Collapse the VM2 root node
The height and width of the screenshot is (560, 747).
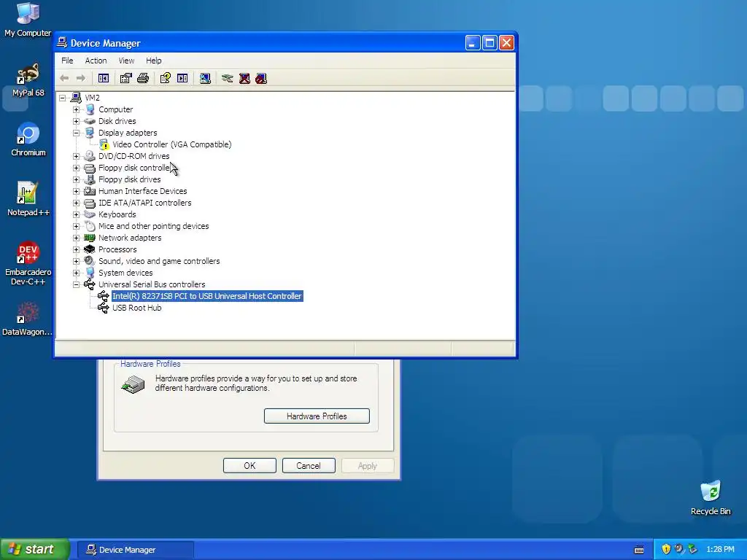click(63, 98)
